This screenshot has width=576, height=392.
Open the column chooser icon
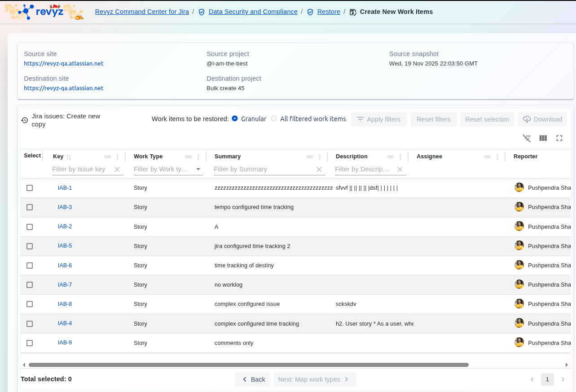pos(543,138)
